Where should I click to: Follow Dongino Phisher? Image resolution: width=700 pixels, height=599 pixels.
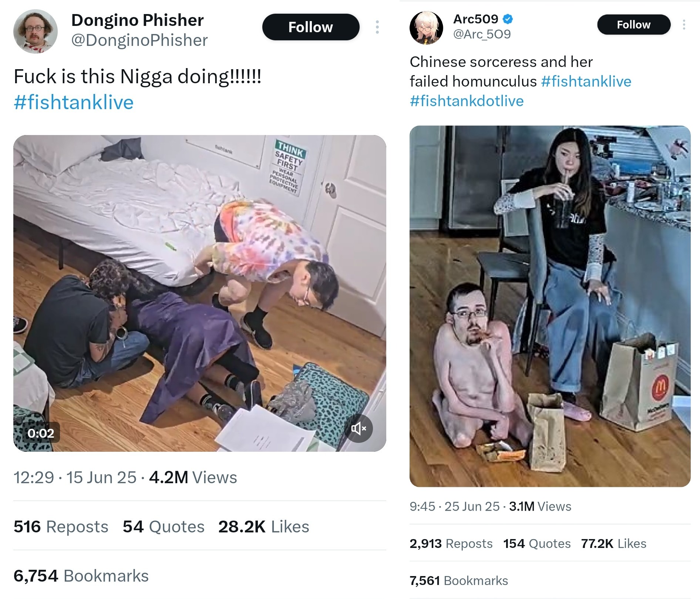click(311, 27)
